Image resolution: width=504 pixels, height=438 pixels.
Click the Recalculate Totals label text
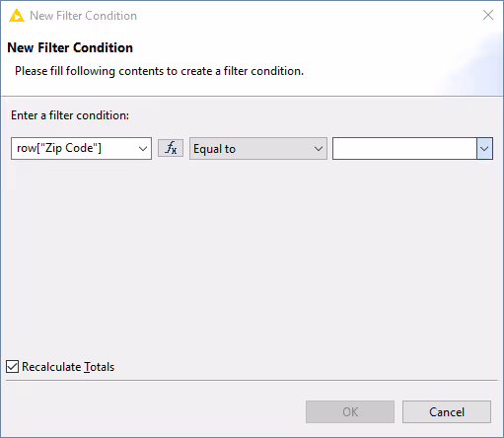(x=68, y=367)
